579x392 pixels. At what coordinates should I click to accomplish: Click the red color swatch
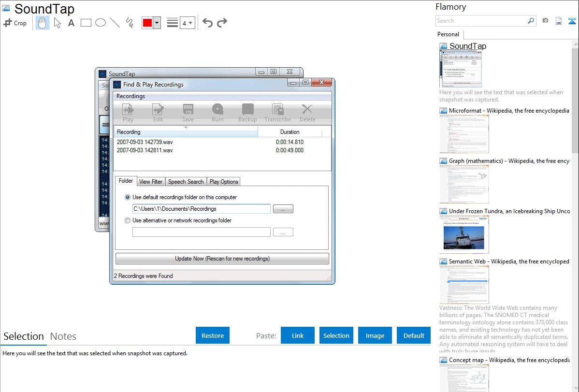click(147, 23)
